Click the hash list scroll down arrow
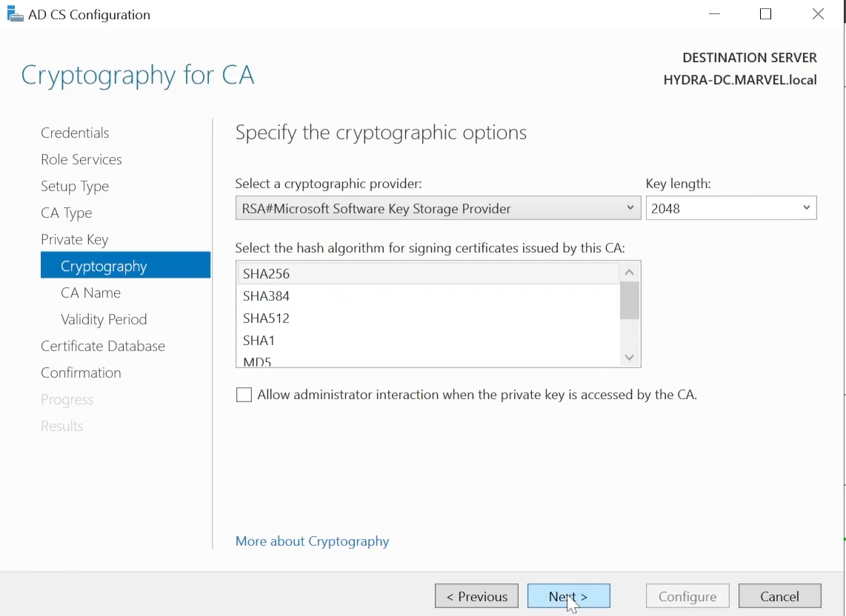 click(x=629, y=357)
